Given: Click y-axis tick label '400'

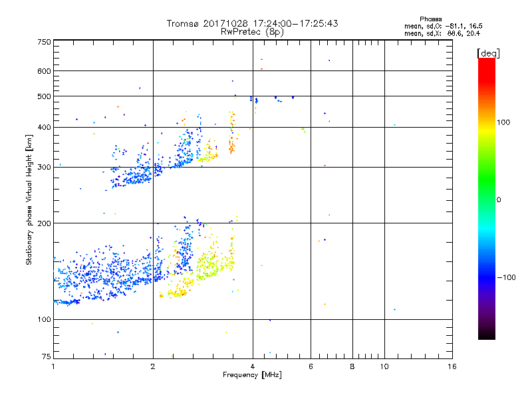Looking at the screenshot, I should (45, 128).
